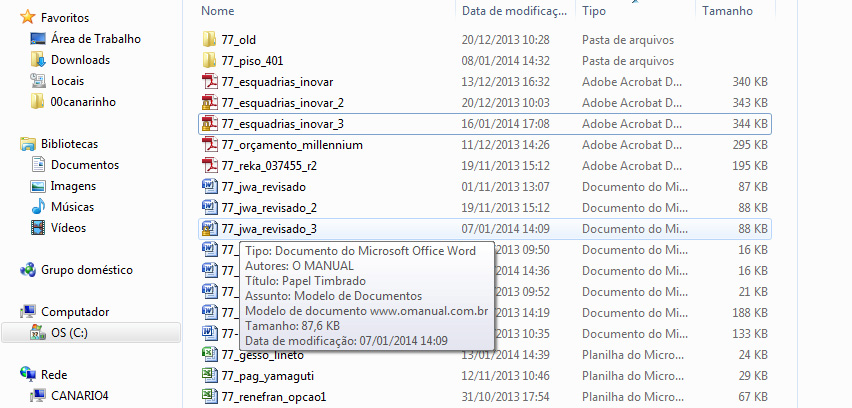Select the Documentos library
The height and width of the screenshot is (408, 852).
coord(85,165)
